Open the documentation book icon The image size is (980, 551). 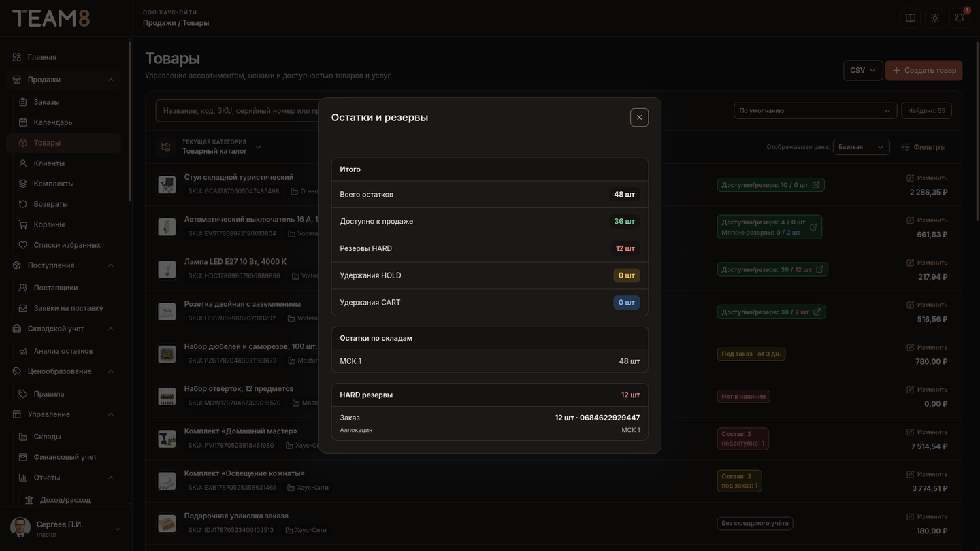pos(911,18)
